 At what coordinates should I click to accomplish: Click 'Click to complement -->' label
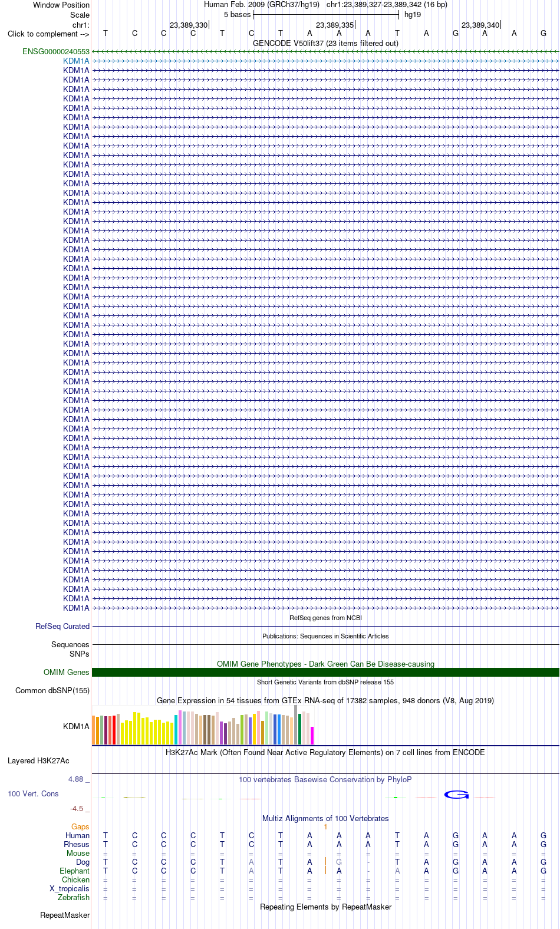(x=48, y=34)
